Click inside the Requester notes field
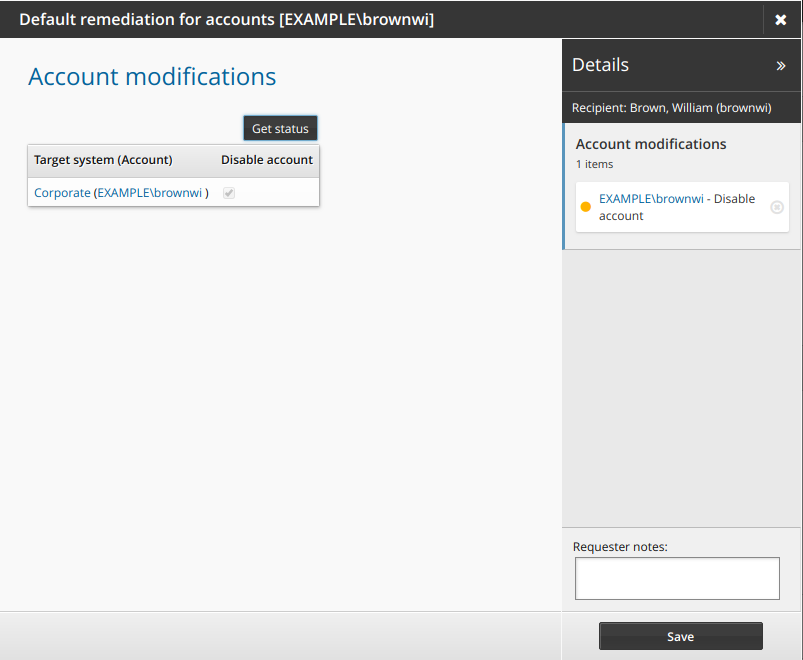The width and height of the screenshot is (803, 660). coord(677,578)
